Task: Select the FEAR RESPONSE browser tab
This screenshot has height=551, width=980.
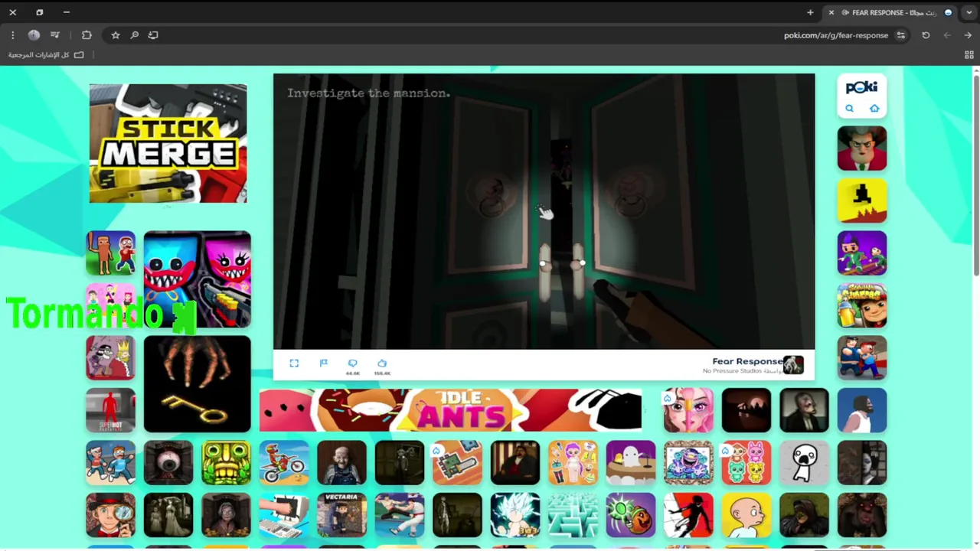Action: (x=890, y=12)
